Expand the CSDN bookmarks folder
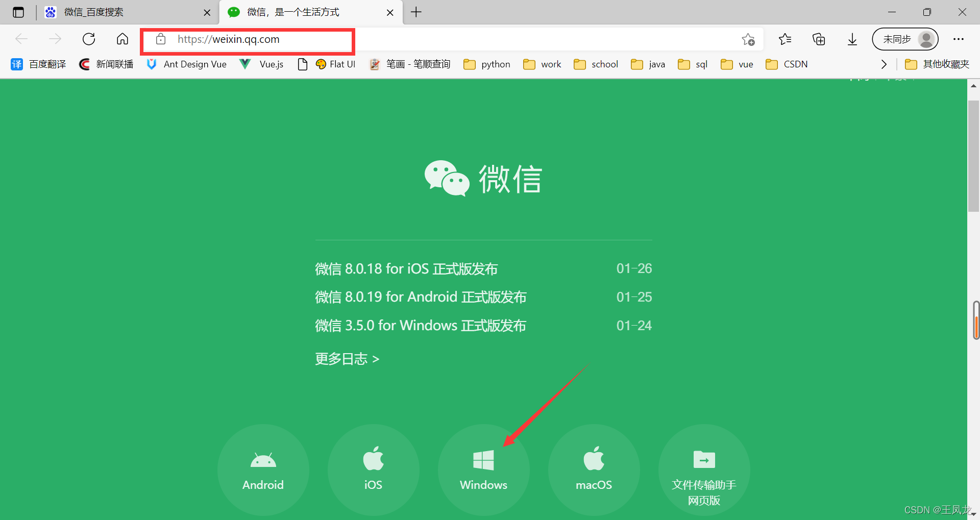This screenshot has height=520, width=980. 787,64
